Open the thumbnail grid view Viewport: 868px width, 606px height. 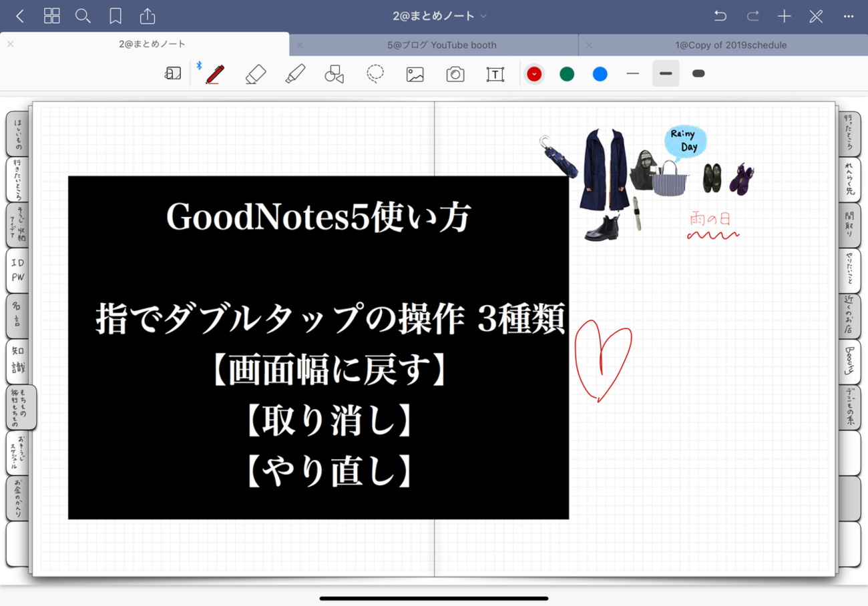pos(52,16)
